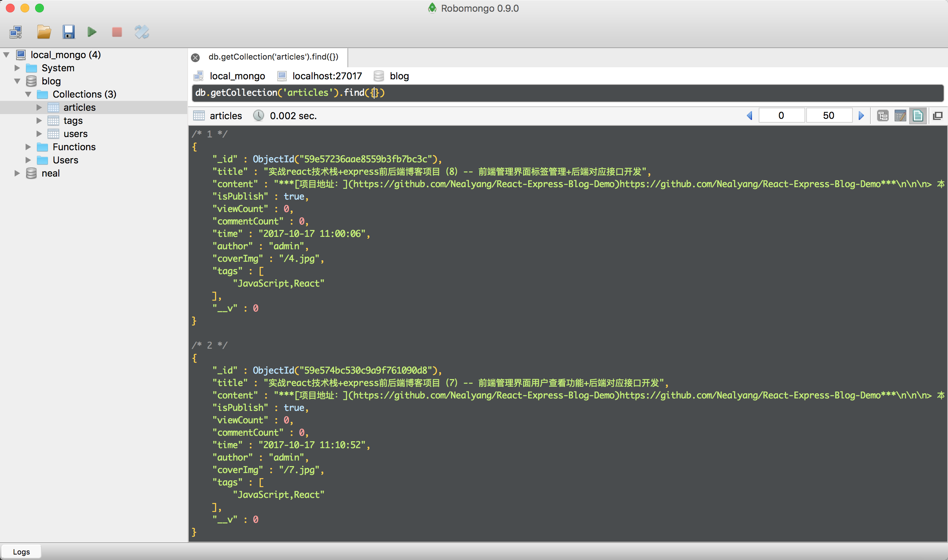Viewport: 948px width, 560px height.
Task: Close the articles query tab
Action: point(195,57)
